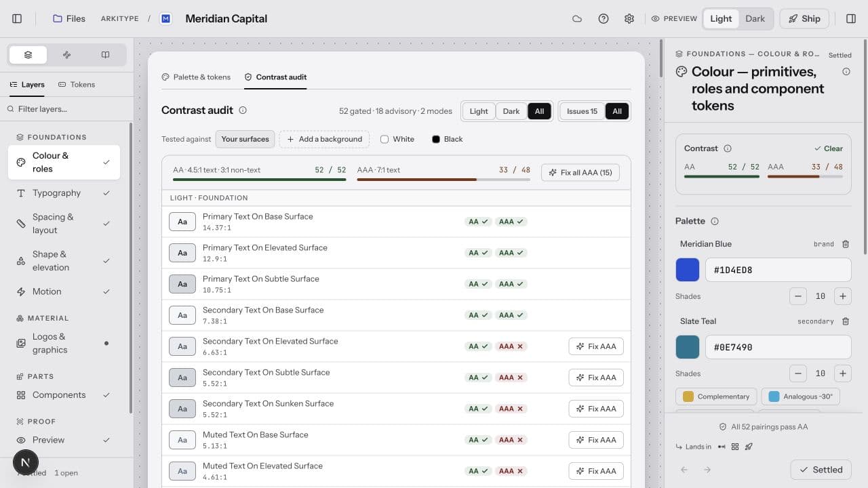Select the Typography layer

64,193
